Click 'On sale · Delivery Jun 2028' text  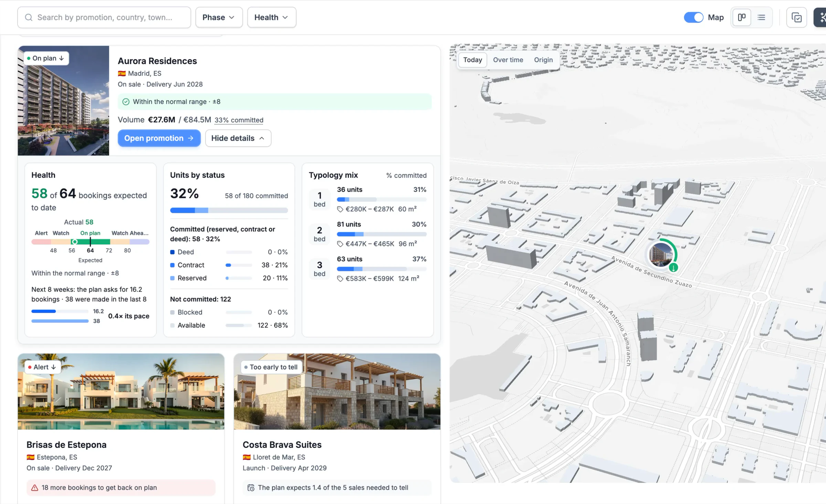[x=160, y=84]
